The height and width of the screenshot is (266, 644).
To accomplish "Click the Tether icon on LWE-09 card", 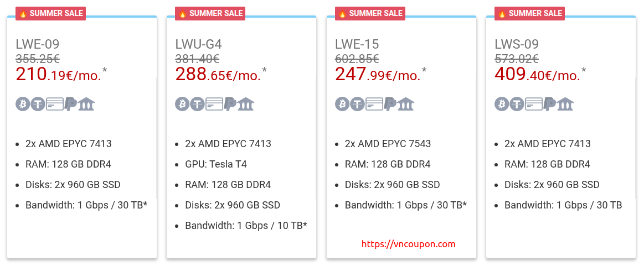I will pyautogui.click(x=39, y=104).
